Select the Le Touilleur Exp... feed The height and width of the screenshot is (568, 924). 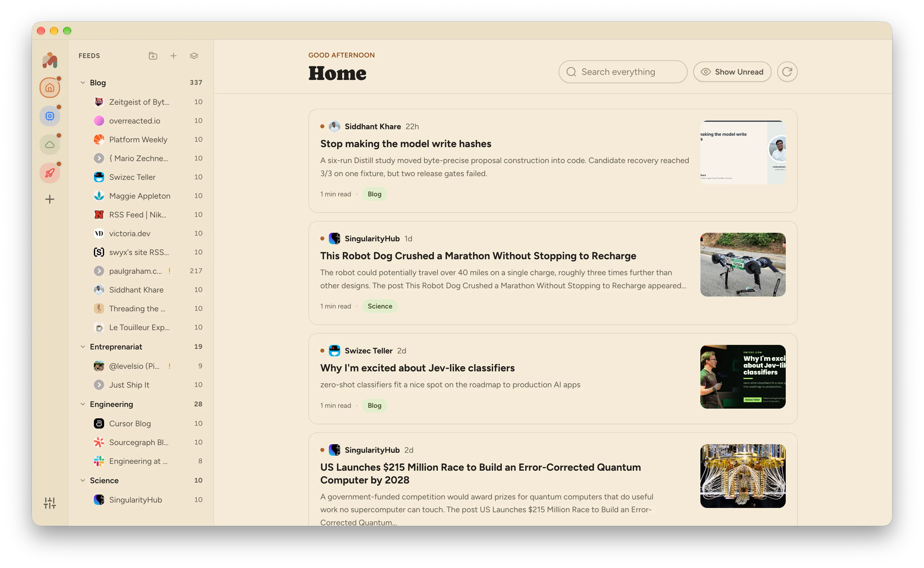(148, 327)
